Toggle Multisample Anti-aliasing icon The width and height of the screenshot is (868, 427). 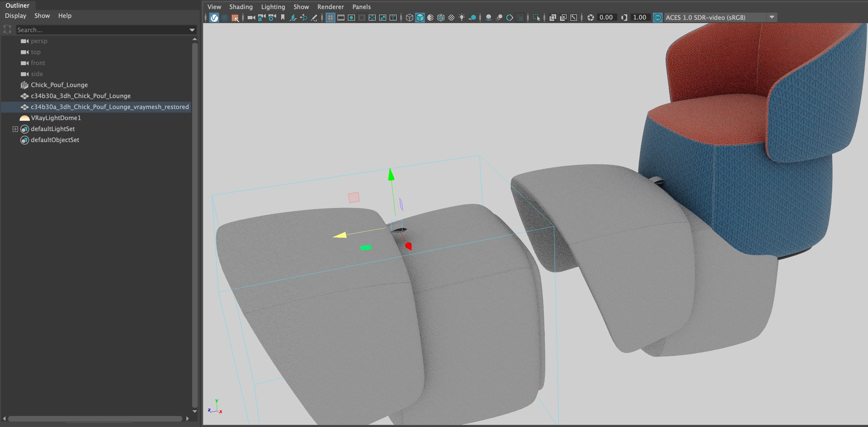[x=510, y=18]
